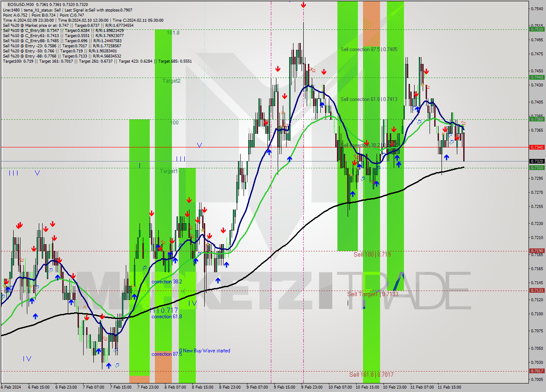Click the 'Target1' label
546x392 pixels.
[169, 171]
